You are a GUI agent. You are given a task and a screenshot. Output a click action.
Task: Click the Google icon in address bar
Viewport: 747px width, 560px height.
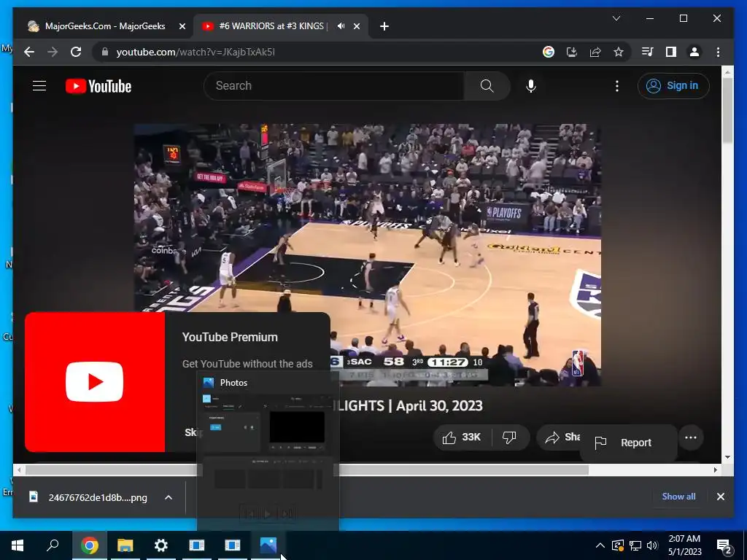549,52
